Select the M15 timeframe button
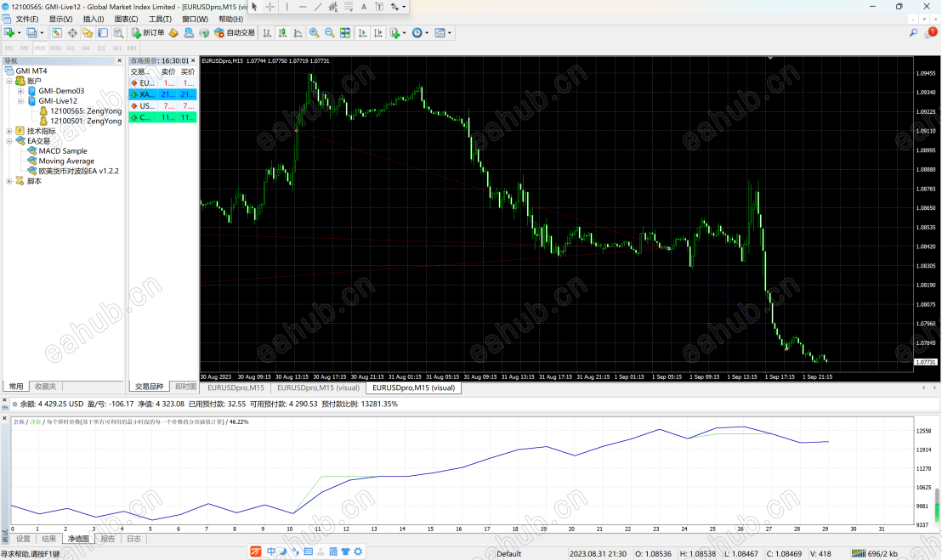942x560 pixels. pyautogui.click(x=40, y=48)
